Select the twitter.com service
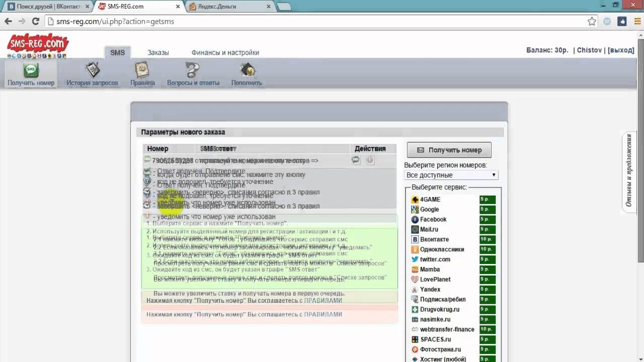The image size is (644, 362). [x=435, y=259]
